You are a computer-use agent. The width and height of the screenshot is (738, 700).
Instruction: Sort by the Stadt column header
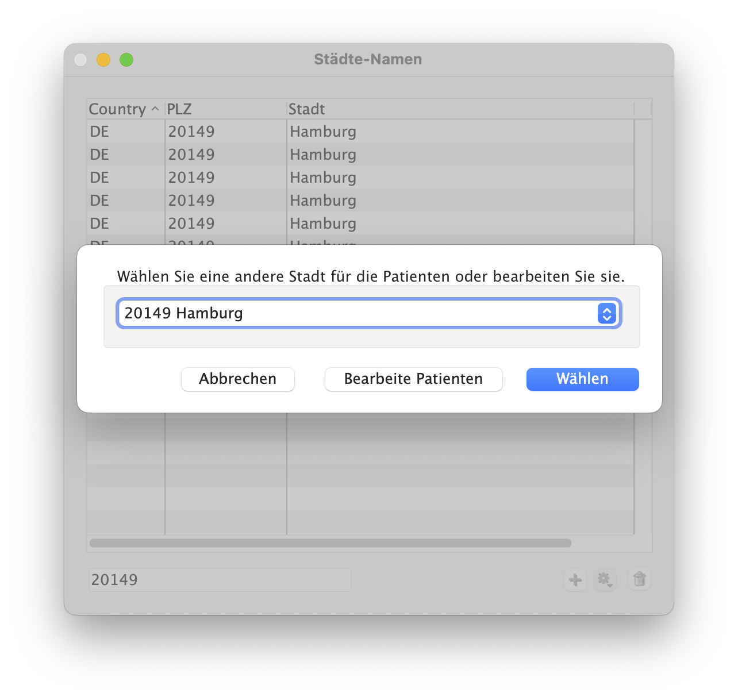tap(460, 109)
